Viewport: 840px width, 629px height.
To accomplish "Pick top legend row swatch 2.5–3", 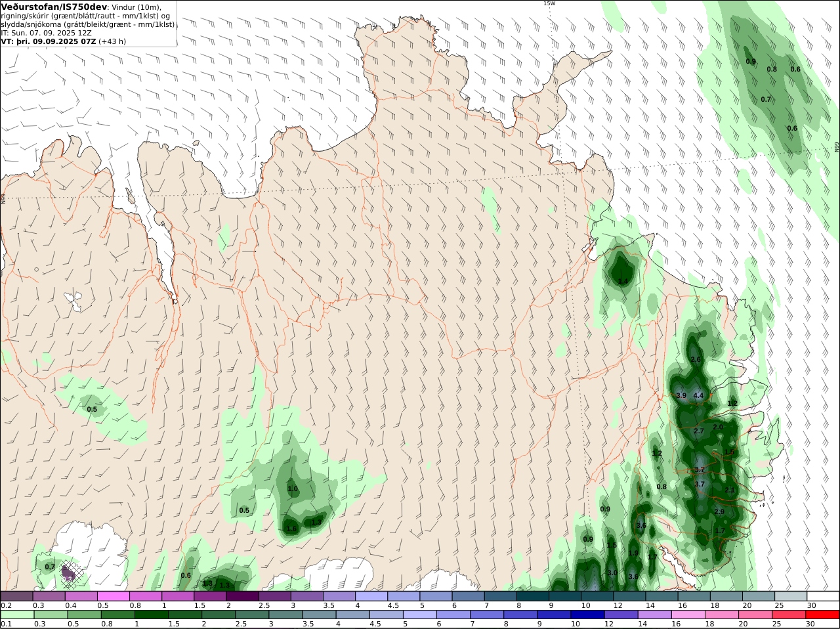I will 274,596.
